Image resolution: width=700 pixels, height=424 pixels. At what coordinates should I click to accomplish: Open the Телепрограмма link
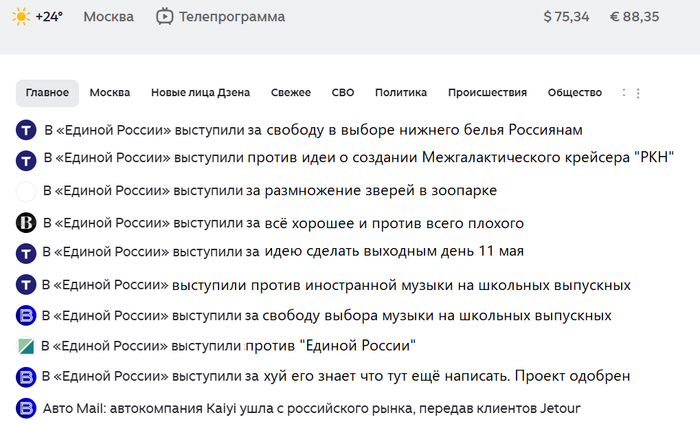232,17
